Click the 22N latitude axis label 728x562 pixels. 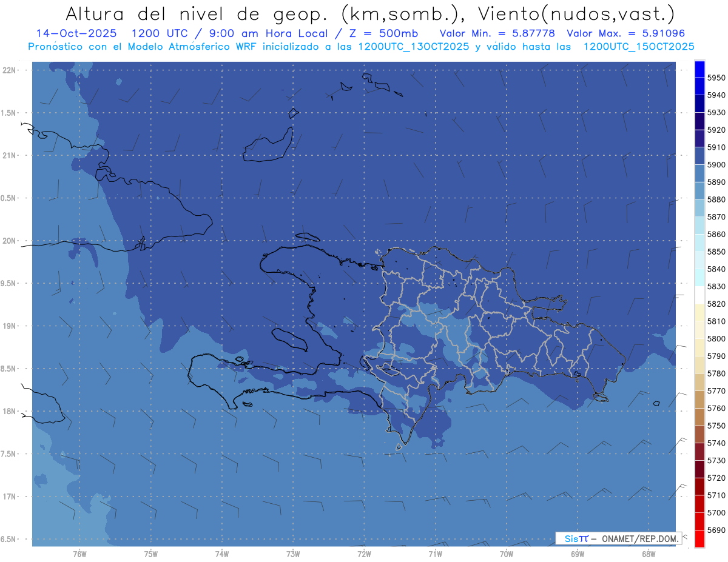(x=10, y=70)
